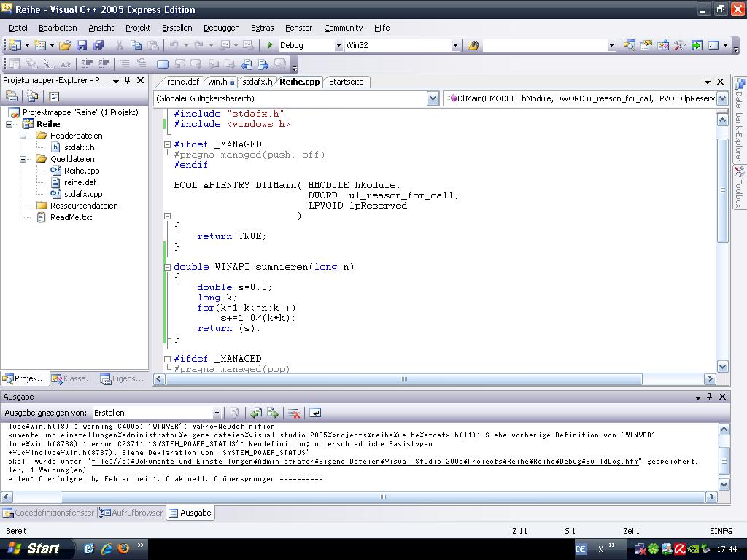This screenshot has height=560, width=747.
Task: Open the Debuggen menu
Action: point(222,28)
